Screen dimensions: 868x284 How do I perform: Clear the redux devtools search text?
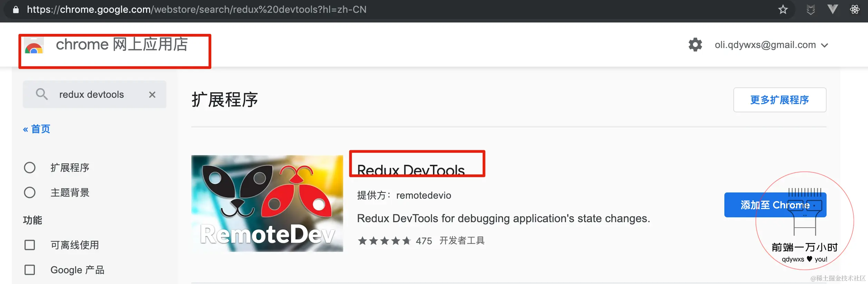(152, 94)
